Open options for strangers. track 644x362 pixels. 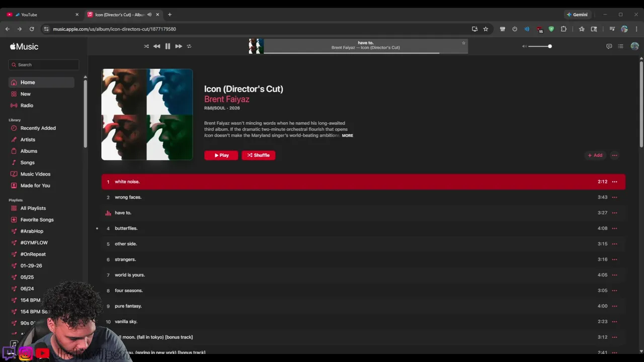[x=614, y=260]
